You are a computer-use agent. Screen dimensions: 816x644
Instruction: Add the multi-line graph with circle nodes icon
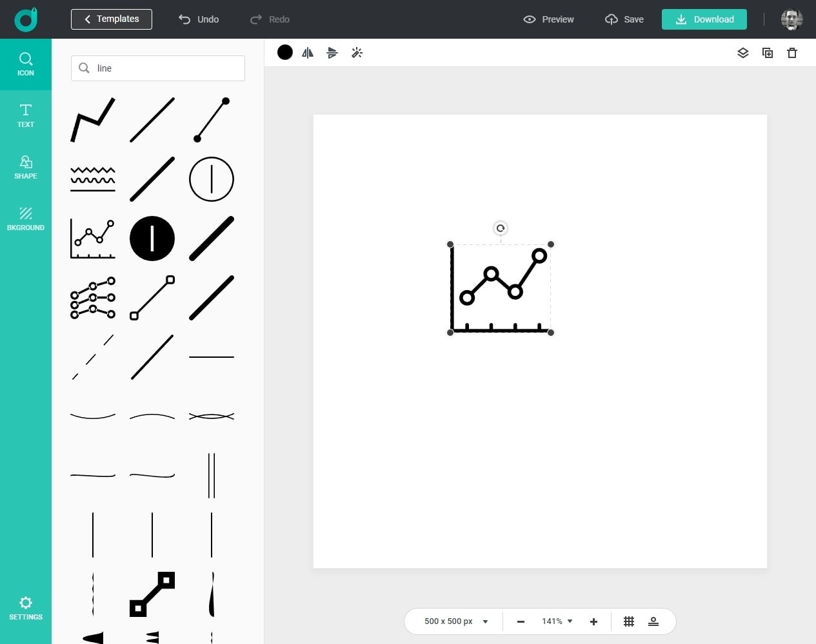click(93, 298)
